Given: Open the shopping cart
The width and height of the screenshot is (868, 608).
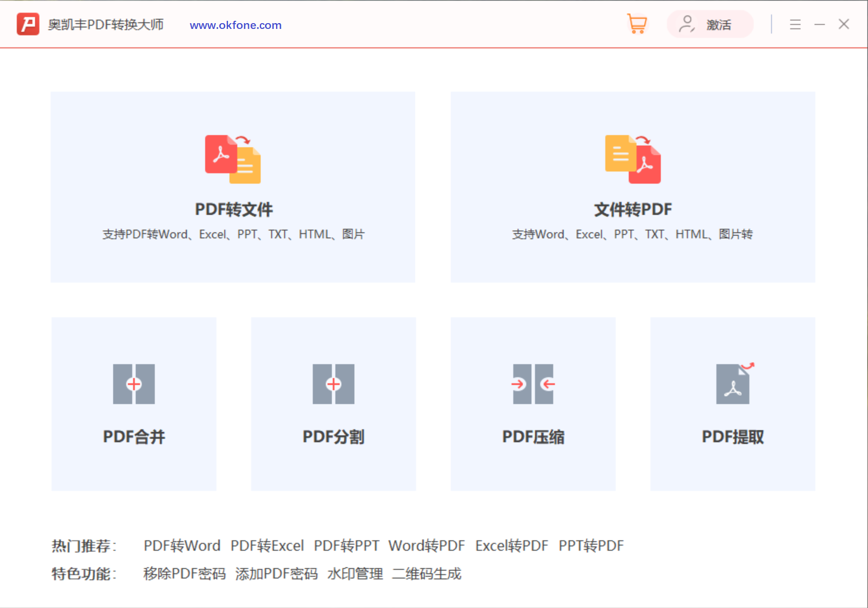Looking at the screenshot, I should [x=637, y=24].
